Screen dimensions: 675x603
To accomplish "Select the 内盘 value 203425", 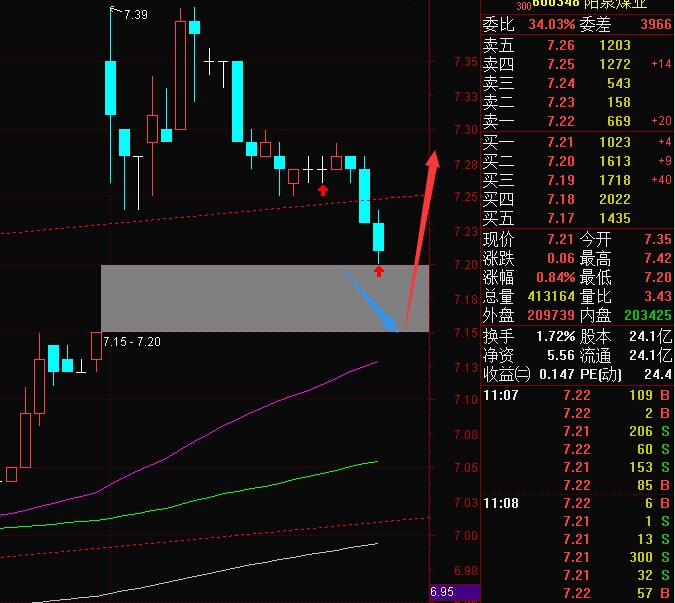I will pos(648,315).
